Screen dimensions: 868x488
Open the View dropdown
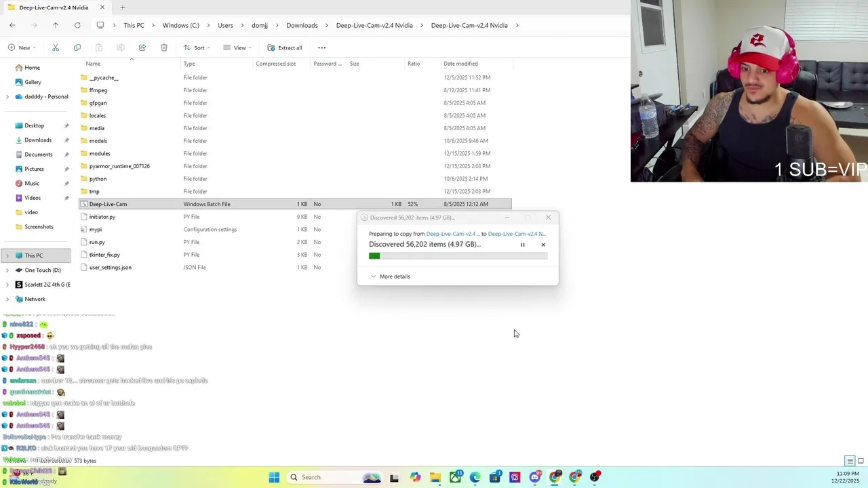coord(237,47)
